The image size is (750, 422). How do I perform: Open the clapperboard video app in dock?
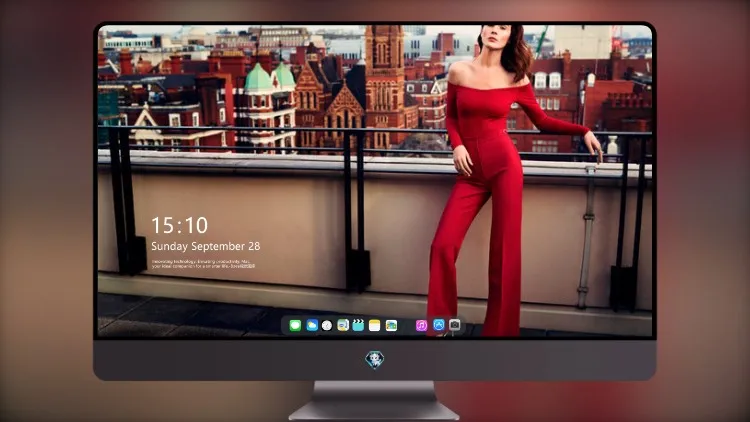tap(358, 325)
